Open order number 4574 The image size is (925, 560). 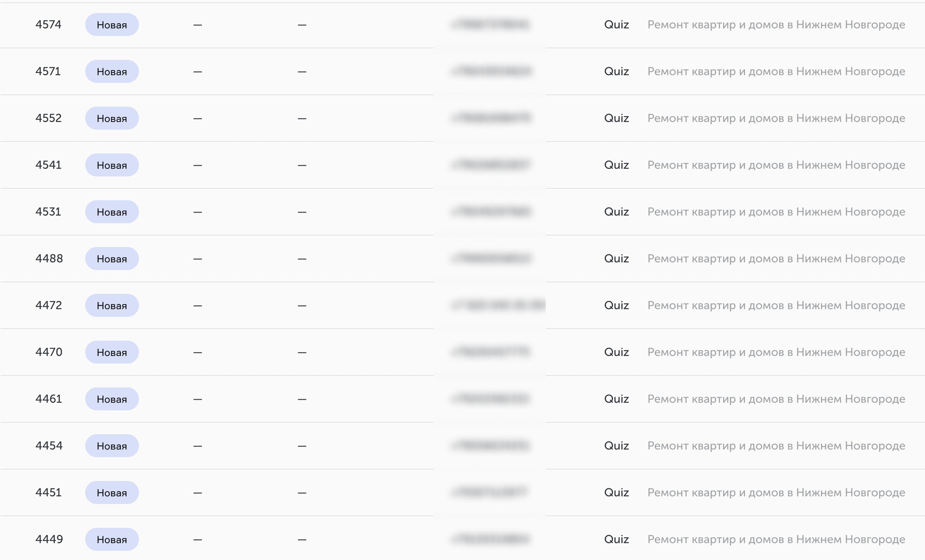click(48, 25)
